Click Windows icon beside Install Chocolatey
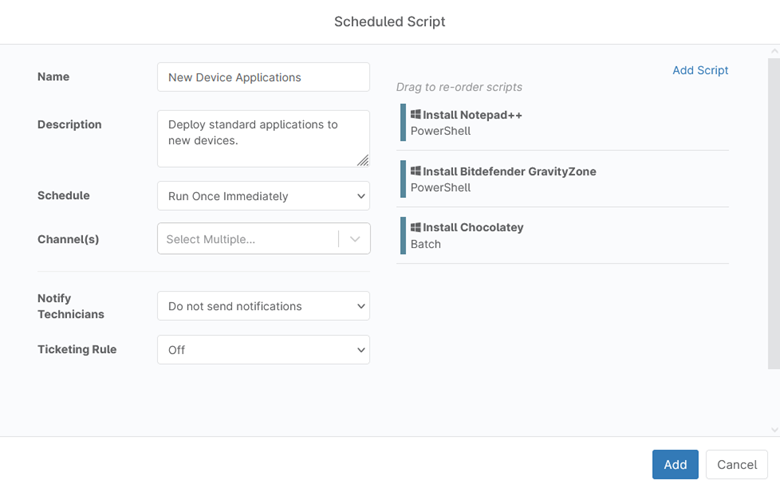Screen dimensions: 780x492 [x=416, y=227]
